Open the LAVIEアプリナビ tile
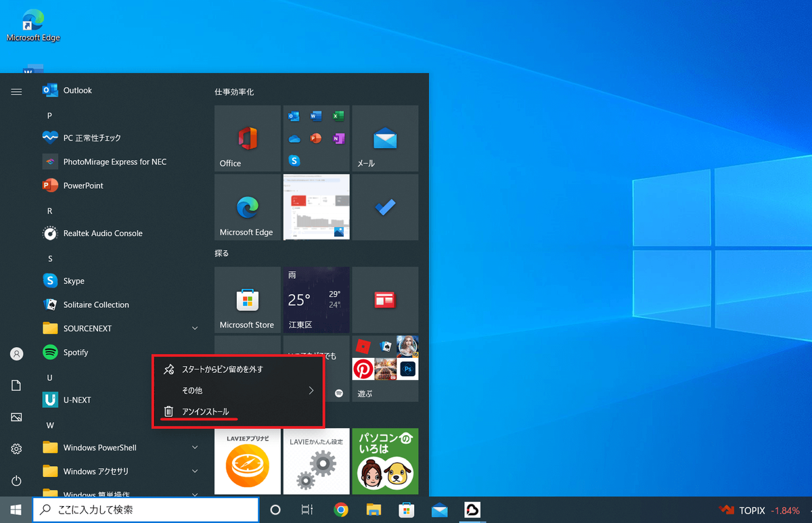The width and height of the screenshot is (812, 523). (x=248, y=461)
